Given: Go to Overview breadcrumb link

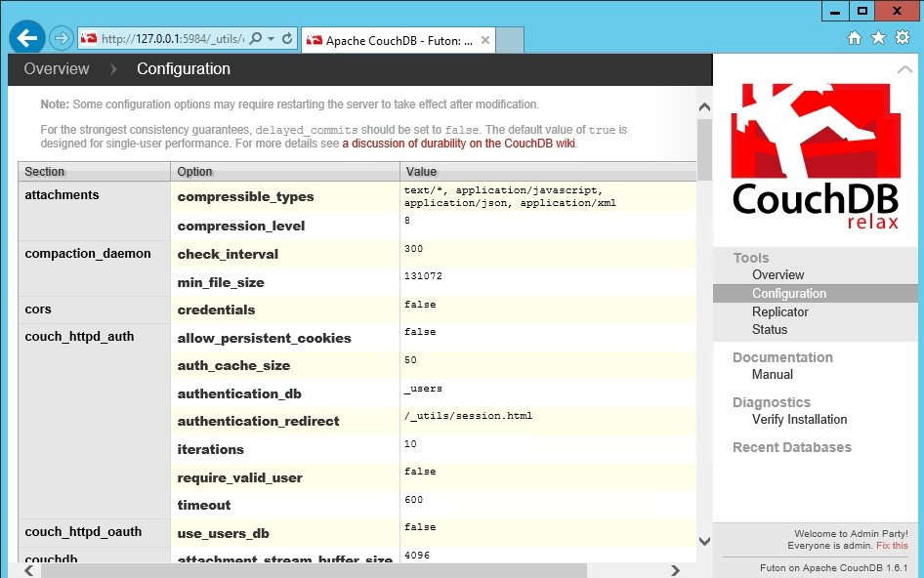Looking at the screenshot, I should 57,69.
